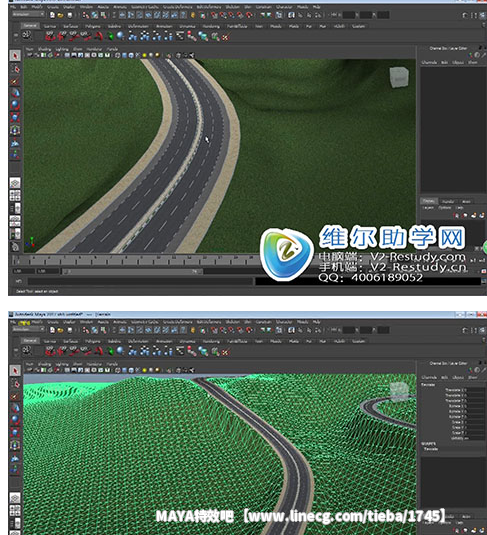Open the Animation menu-set dropdown in lower window
487x535 pixels.
pyautogui.click(x=28, y=329)
